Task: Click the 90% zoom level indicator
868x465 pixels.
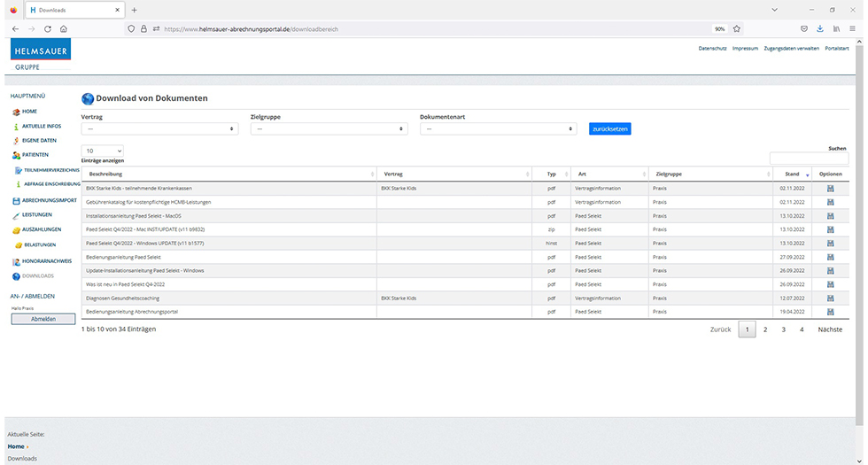Action: tap(719, 28)
